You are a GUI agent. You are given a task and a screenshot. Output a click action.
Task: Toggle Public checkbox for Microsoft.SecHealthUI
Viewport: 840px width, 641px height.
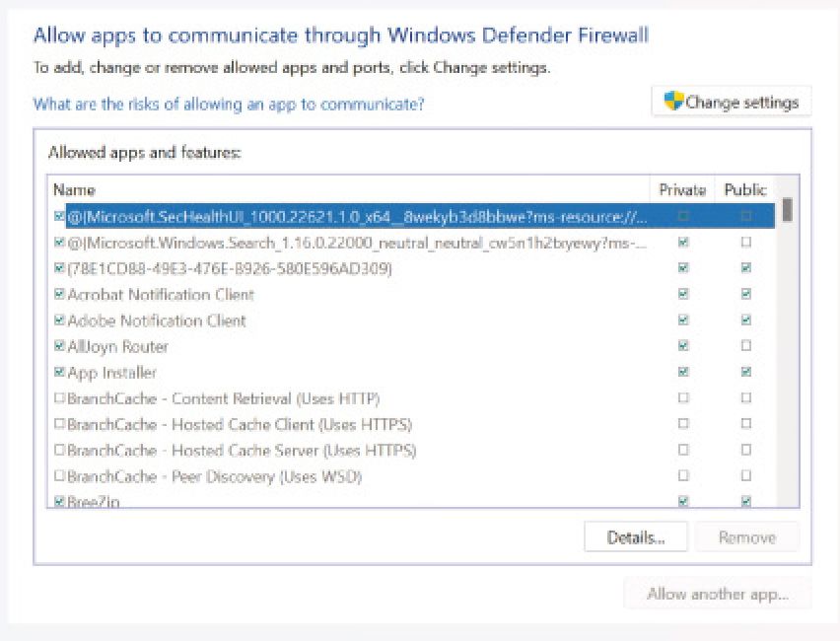(745, 217)
